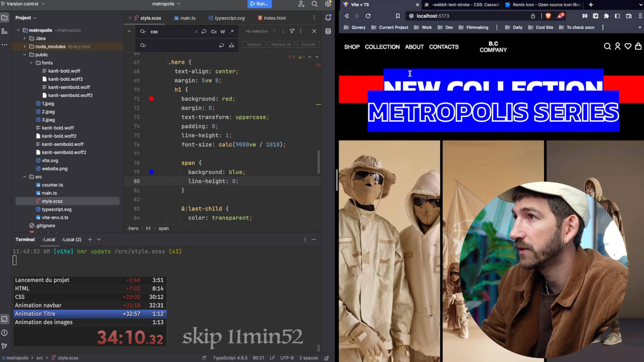This screenshot has height=362, width=644.
Task: Click the wishlist heart icon
Action: (628, 46)
